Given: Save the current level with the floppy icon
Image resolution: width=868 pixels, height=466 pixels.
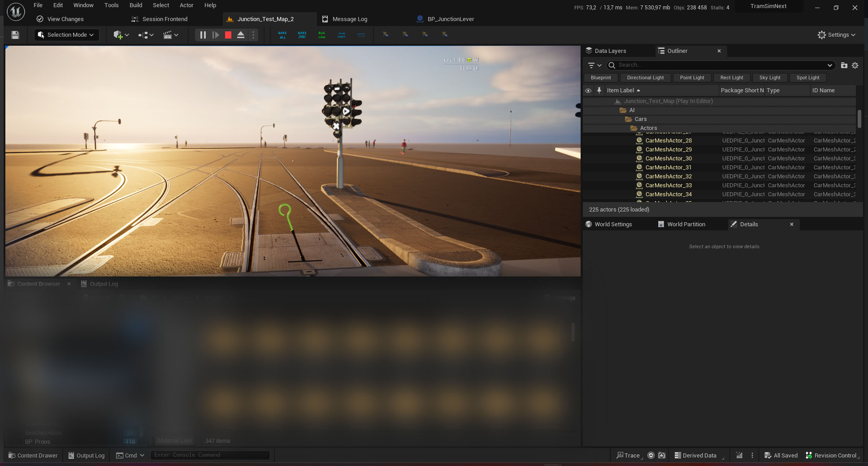Looking at the screenshot, I should (x=15, y=35).
